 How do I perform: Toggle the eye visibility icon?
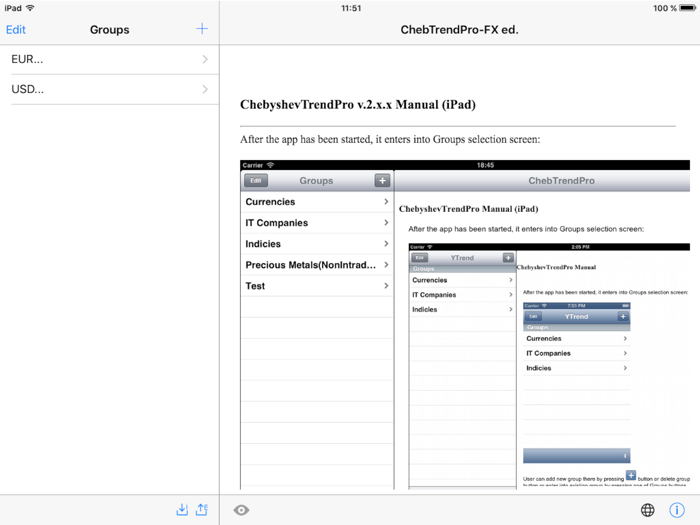[242, 510]
